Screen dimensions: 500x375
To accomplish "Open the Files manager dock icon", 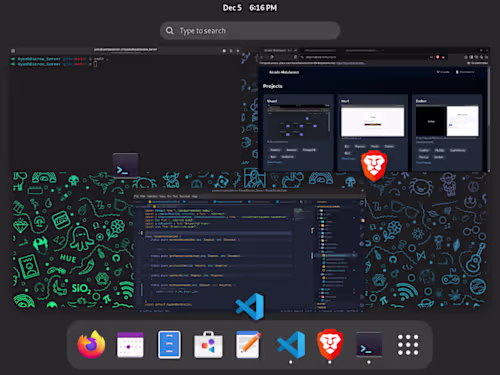I will 169,345.
